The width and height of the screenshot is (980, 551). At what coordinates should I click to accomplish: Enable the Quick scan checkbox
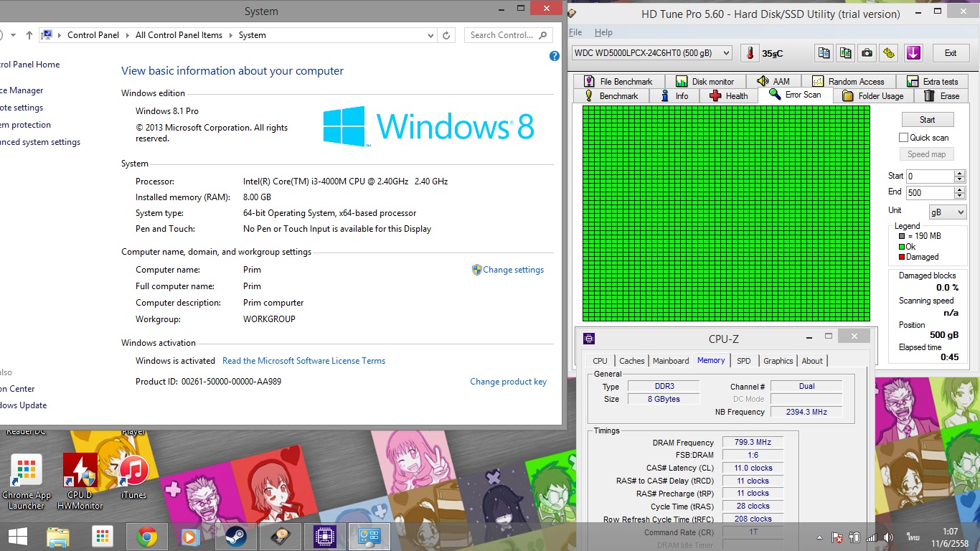(x=903, y=138)
